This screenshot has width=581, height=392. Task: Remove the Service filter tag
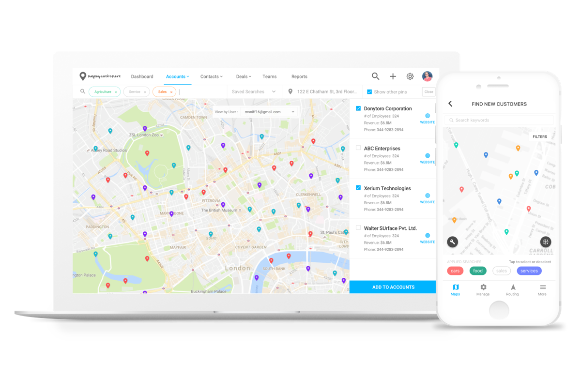point(145,92)
